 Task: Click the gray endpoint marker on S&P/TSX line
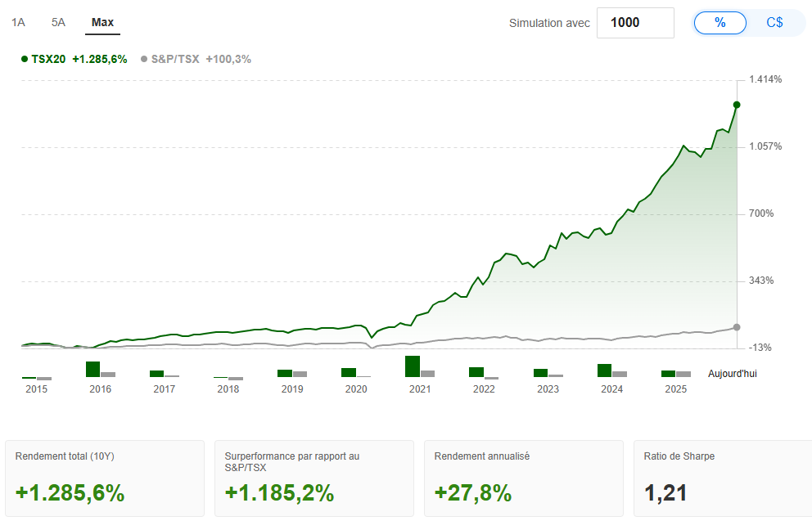(737, 327)
